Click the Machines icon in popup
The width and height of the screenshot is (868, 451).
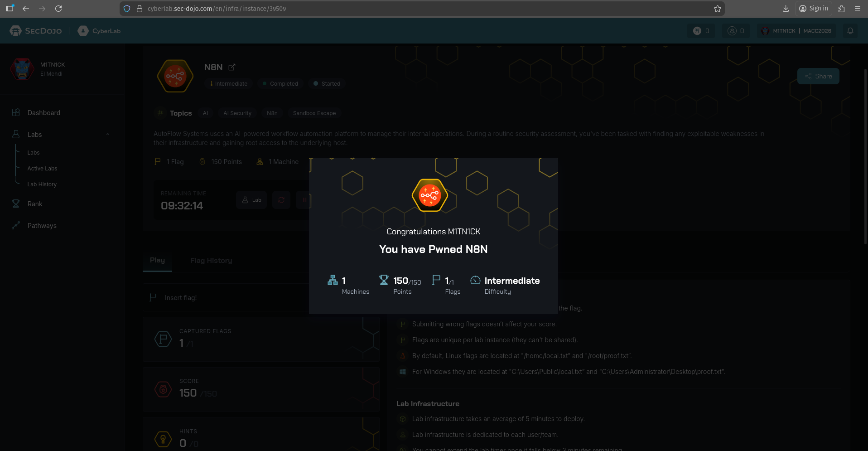tap(333, 280)
